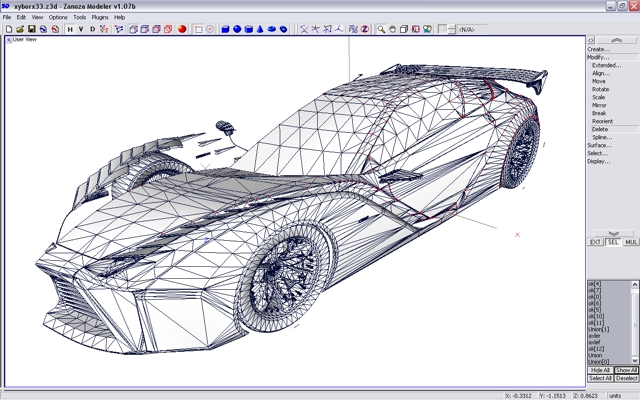Screen dimensions: 640x400
Task: Expand the Surface... command group
Action: click(x=599, y=145)
